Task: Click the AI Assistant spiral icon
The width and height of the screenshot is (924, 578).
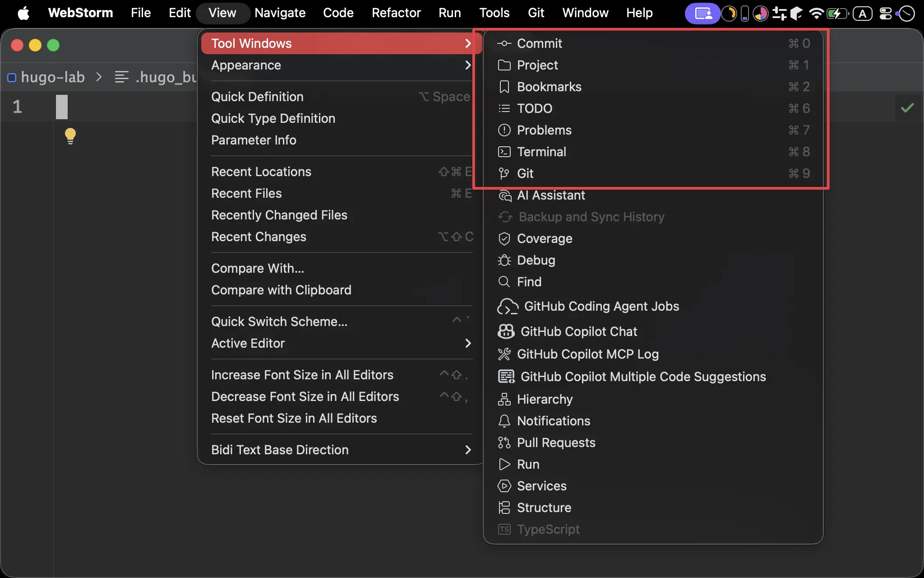Action: pos(505,195)
